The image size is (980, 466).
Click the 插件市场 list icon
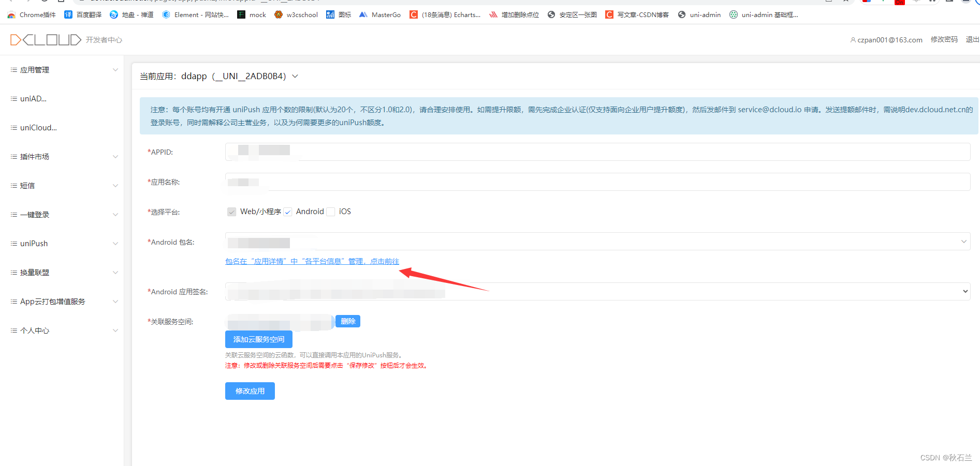click(14, 157)
